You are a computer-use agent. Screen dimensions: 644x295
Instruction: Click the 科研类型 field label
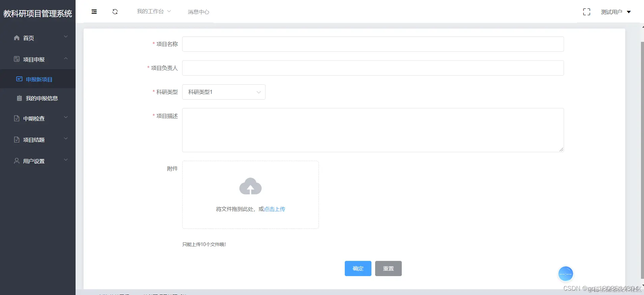click(x=167, y=92)
